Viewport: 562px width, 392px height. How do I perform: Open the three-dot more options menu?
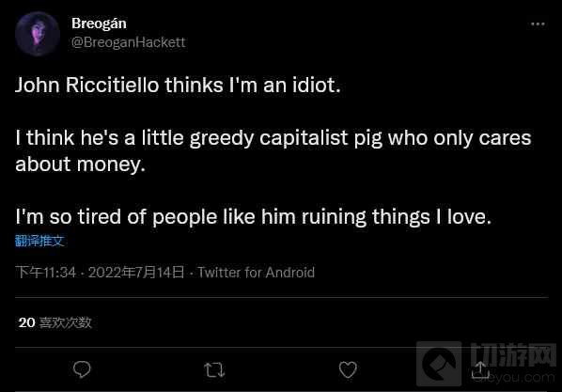point(538,24)
